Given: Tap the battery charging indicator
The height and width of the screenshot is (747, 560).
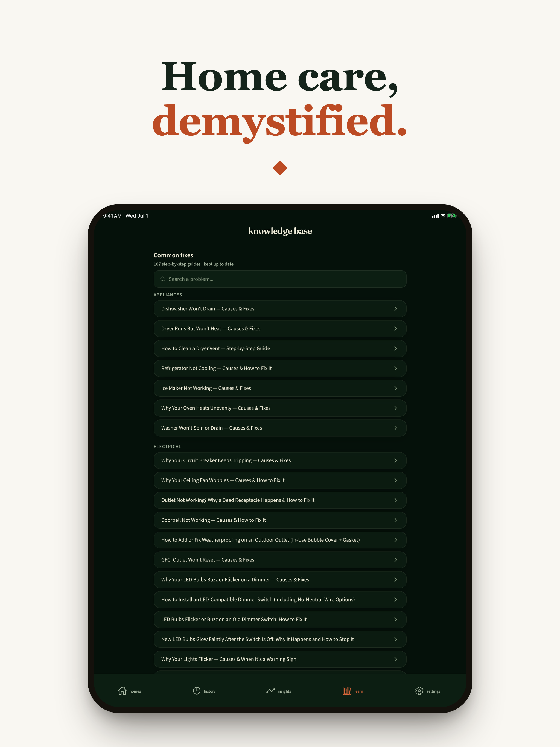Looking at the screenshot, I should click(x=451, y=216).
